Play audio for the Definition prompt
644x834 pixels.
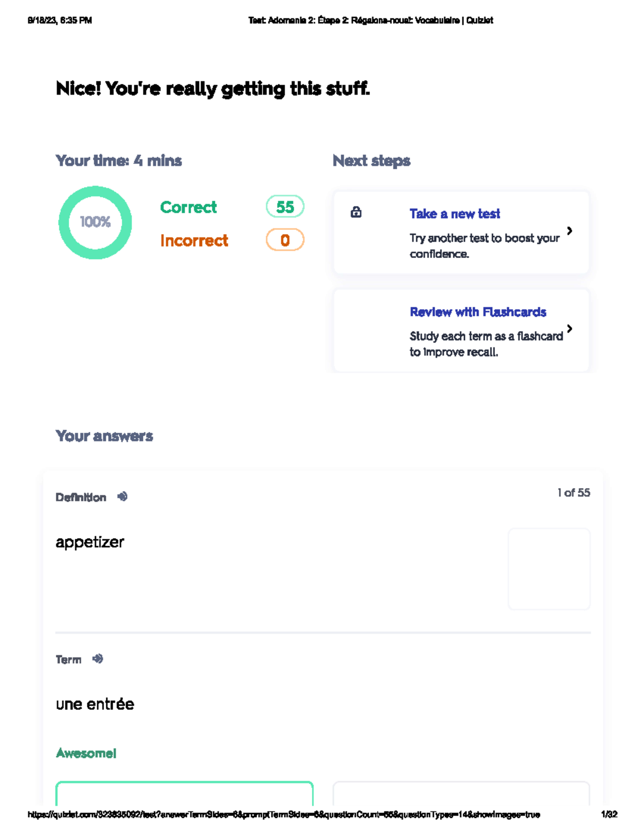[122, 497]
